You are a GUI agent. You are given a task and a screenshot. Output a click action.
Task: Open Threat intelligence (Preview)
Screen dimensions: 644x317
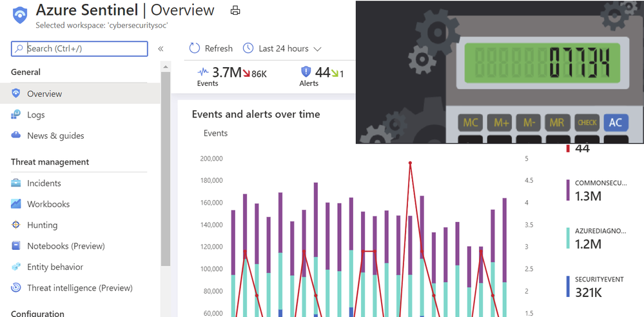[x=80, y=288]
